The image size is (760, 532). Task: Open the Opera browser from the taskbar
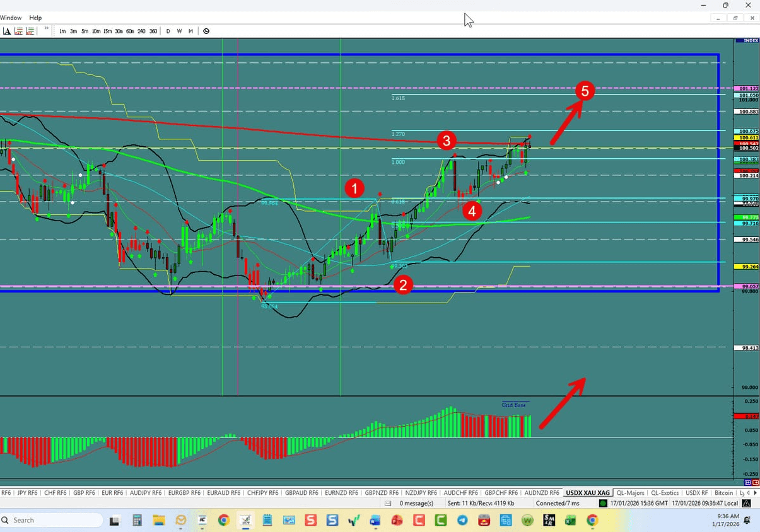(x=396, y=521)
